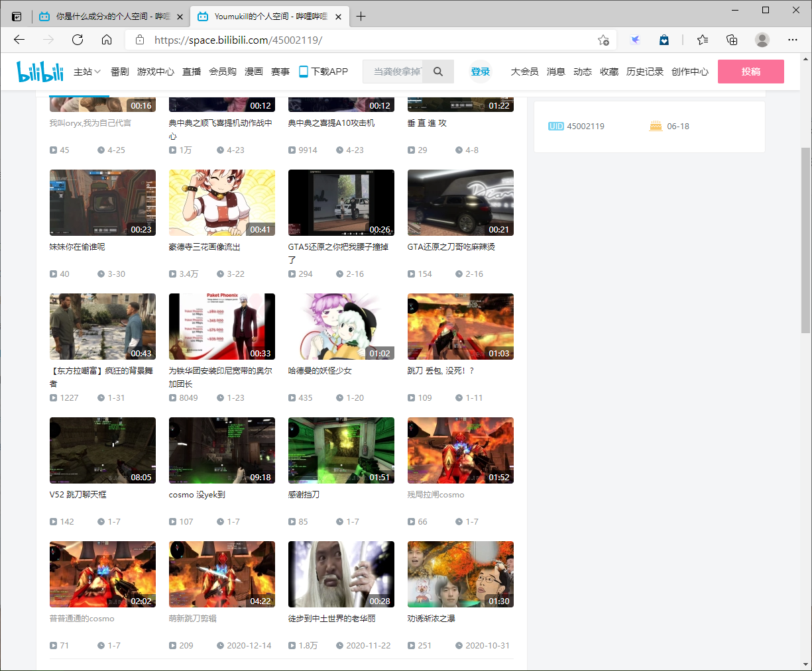Click the 登录 button
This screenshot has height=671, width=812.
[x=480, y=71]
